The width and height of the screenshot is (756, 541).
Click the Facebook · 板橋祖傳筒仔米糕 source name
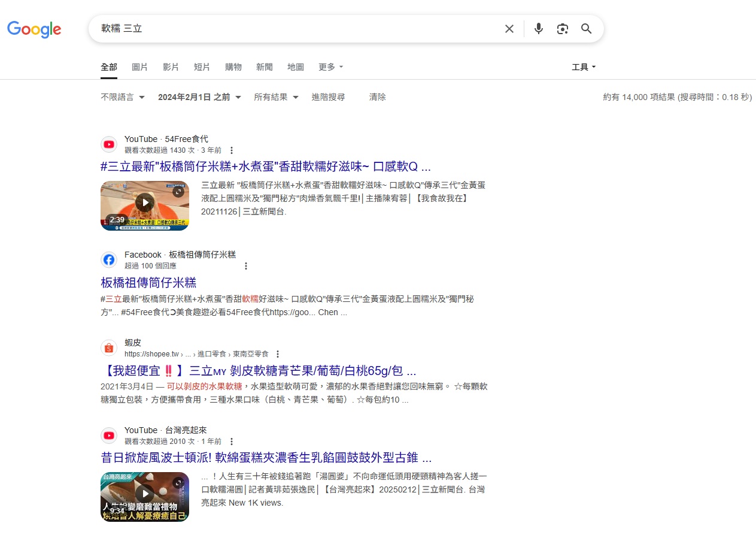[180, 255]
